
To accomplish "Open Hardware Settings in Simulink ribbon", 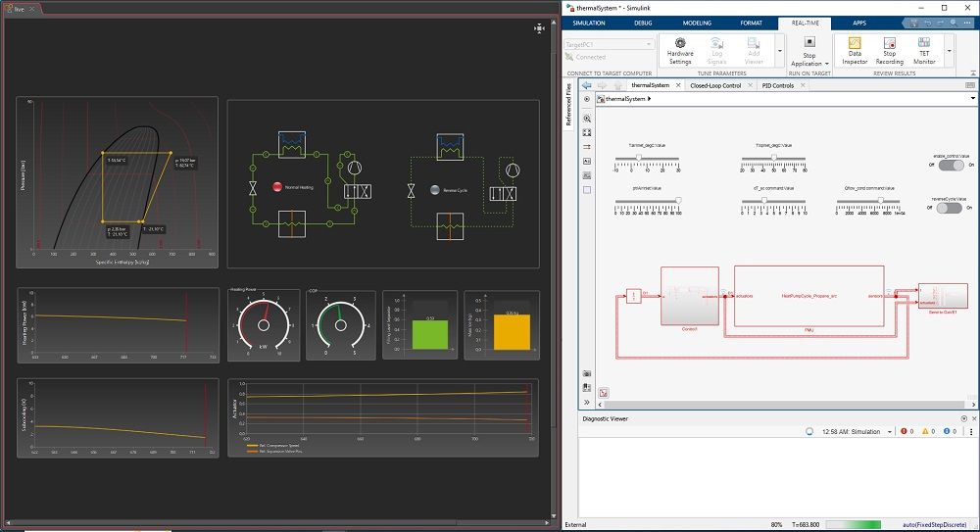I will (x=680, y=51).
